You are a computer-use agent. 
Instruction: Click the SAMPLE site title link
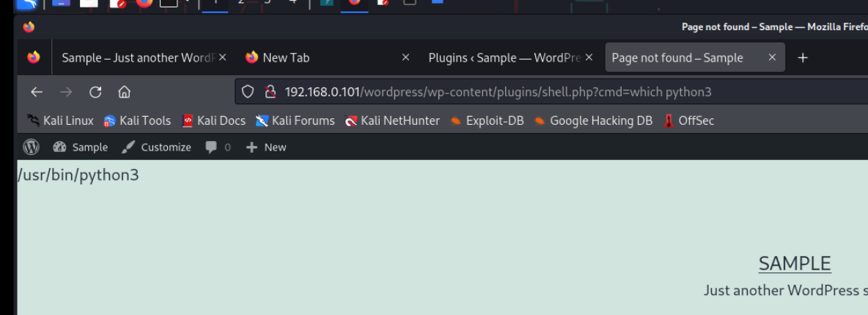pyautogui.click(x=795, y=264)
